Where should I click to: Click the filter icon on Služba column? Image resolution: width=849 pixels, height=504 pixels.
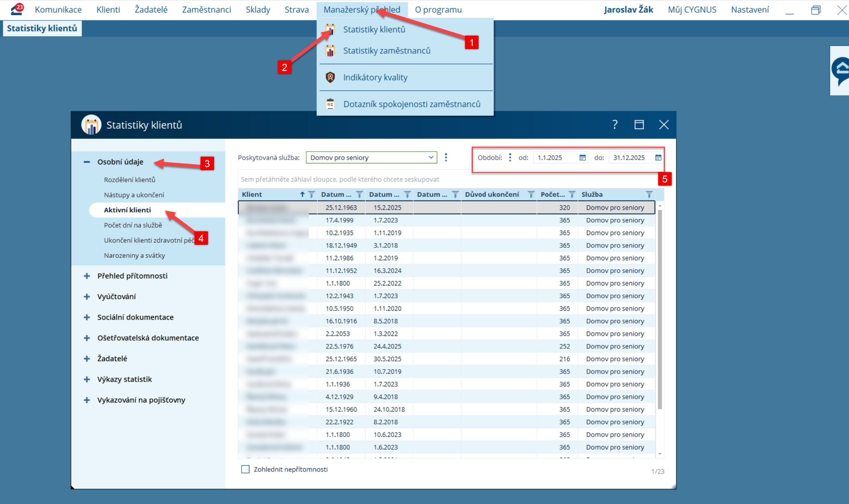point(649,195)
